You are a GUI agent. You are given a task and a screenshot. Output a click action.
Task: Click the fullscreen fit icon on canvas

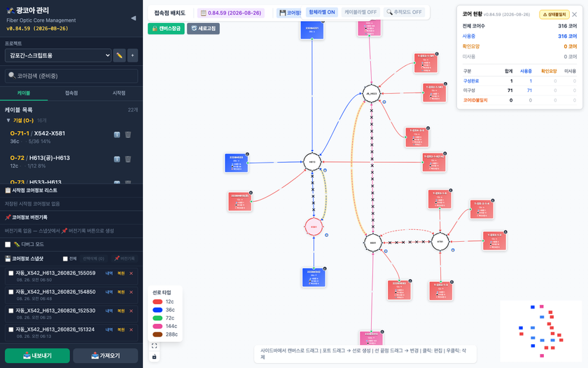pyautogui.click(x=154, y=346)
